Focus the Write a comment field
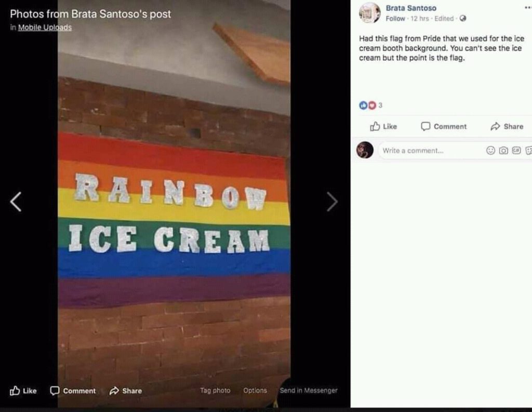This screenshot has width=532, height=412. tap(431, 150)
